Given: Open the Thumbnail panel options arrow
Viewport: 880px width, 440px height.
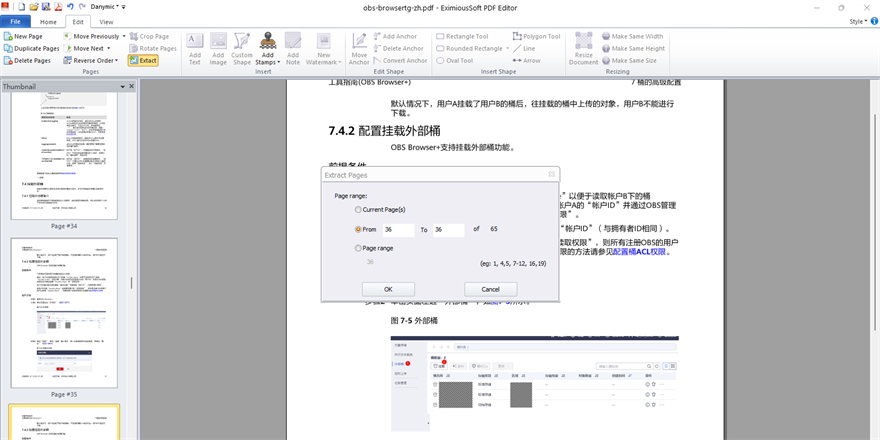Looking at the screenshot, I should pos(123,86).
